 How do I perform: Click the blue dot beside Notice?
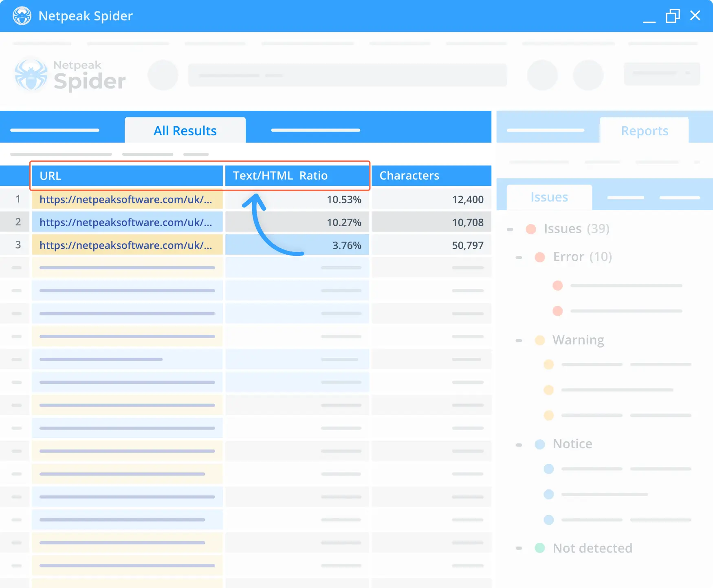tap(540, 444)
